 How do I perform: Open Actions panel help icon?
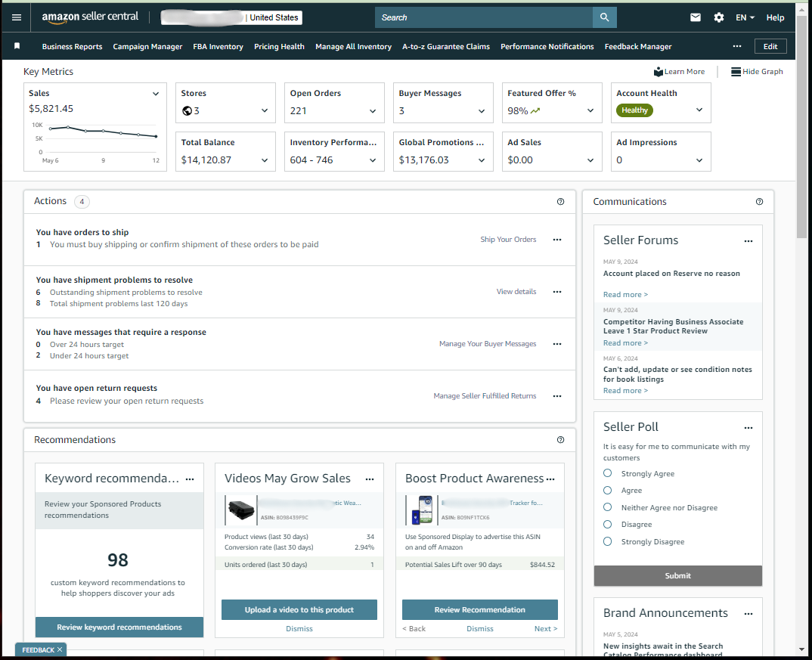(x=560, y=201)
